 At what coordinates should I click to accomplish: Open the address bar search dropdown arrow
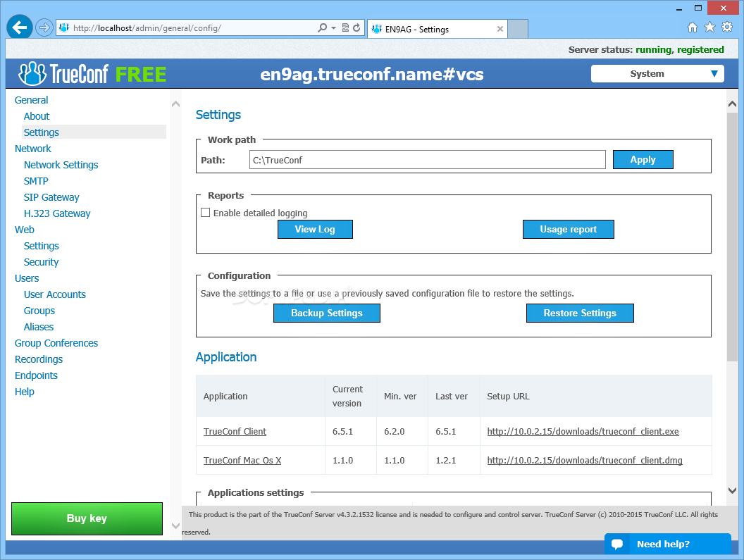(333, 27)
